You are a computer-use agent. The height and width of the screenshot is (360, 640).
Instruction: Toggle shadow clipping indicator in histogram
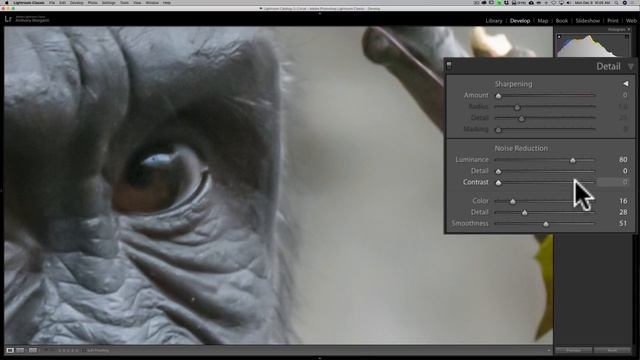point(559,37)
